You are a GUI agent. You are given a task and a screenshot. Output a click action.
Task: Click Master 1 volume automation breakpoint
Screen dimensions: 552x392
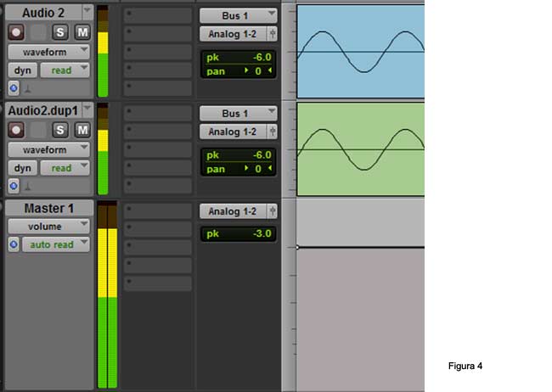point(297,248)
